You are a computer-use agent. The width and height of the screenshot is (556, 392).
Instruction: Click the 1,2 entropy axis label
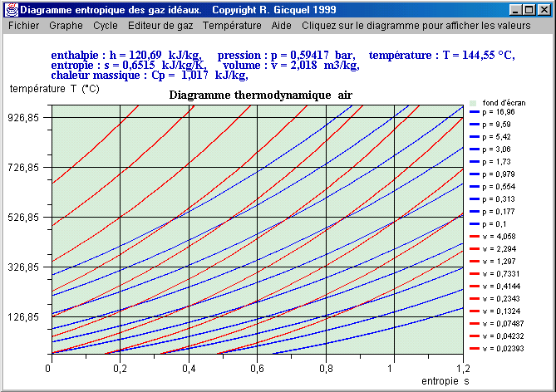(463, 369)
